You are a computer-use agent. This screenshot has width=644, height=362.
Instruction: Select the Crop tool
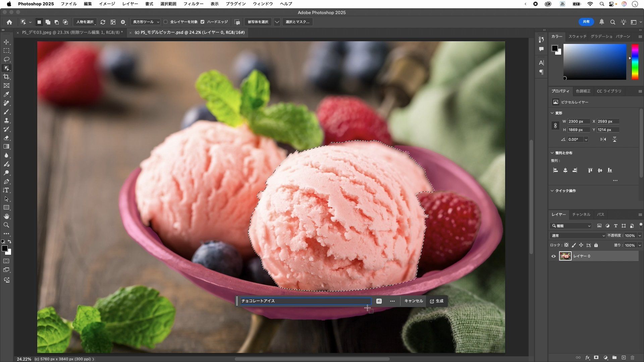[x=6, y=77]
